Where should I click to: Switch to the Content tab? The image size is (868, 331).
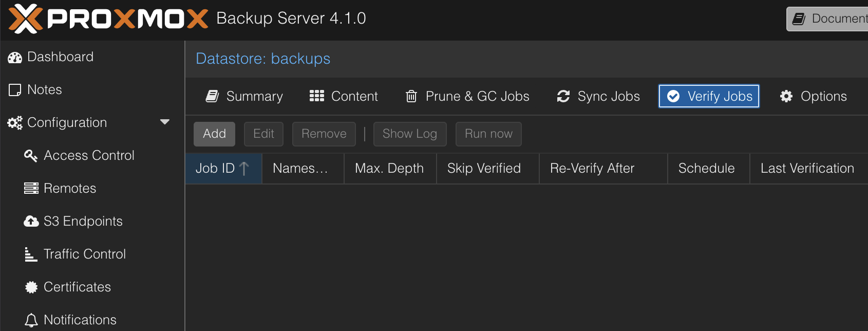[x=344, y=96]
